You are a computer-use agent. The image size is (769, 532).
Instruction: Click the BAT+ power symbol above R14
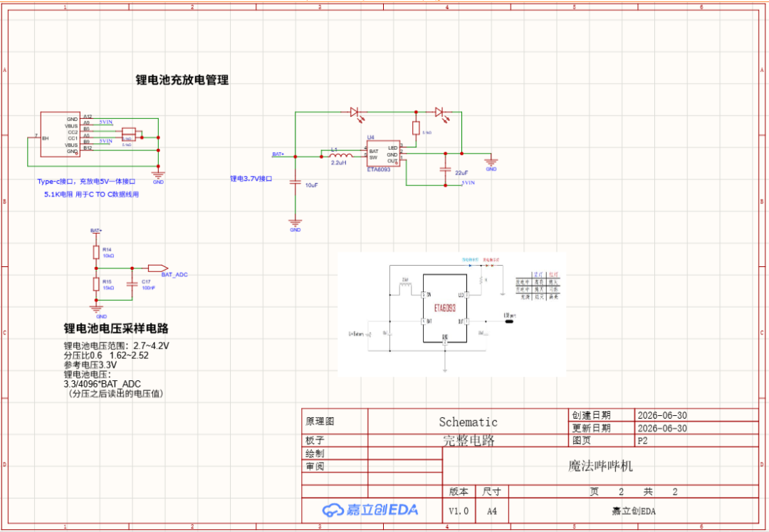point(96,231)
